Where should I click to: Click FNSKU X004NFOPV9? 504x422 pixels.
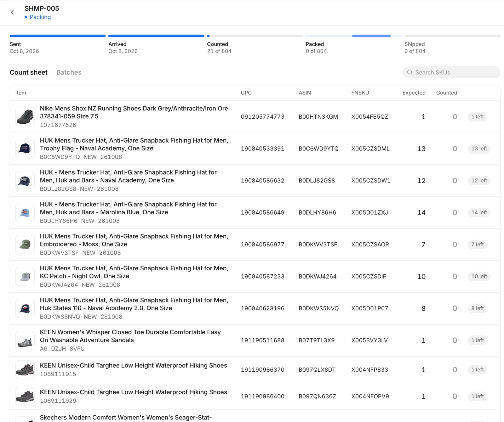tap(370, 397)
